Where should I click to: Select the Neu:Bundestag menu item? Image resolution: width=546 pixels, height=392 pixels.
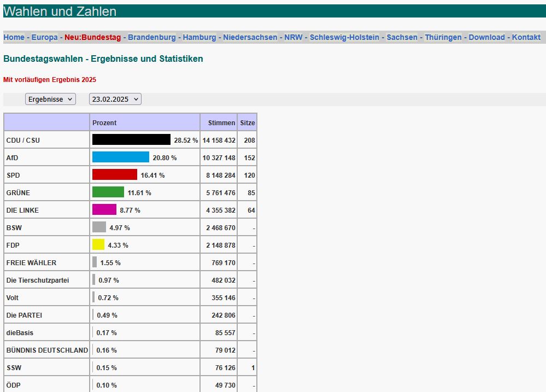pos(92,37)
